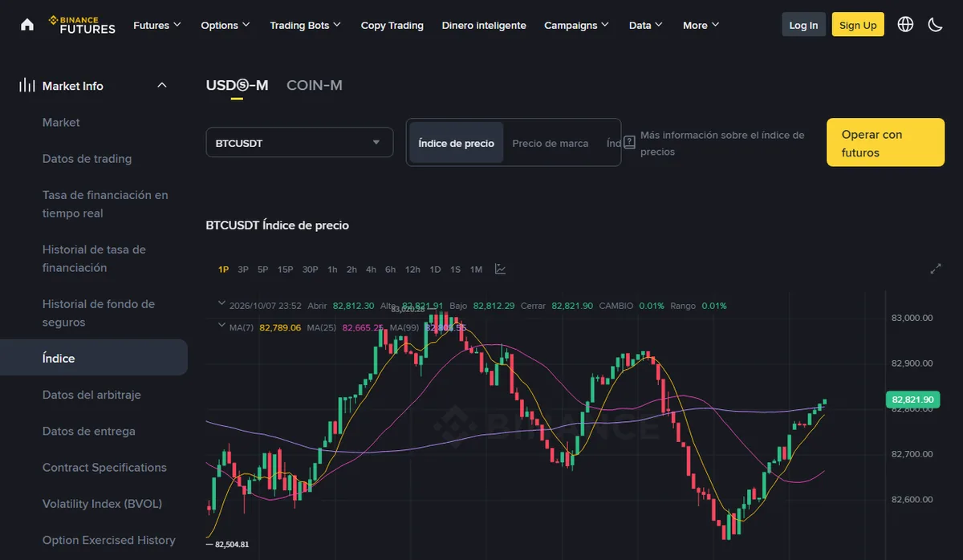Click the Log In button
Viewport: 963px width, 560px height.
tap(803, 25)
